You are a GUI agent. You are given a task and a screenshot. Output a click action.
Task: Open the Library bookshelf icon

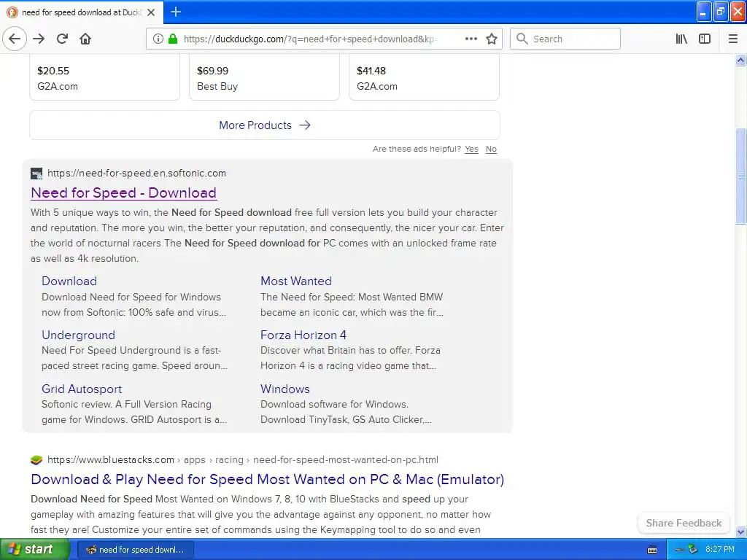point(681,39)
